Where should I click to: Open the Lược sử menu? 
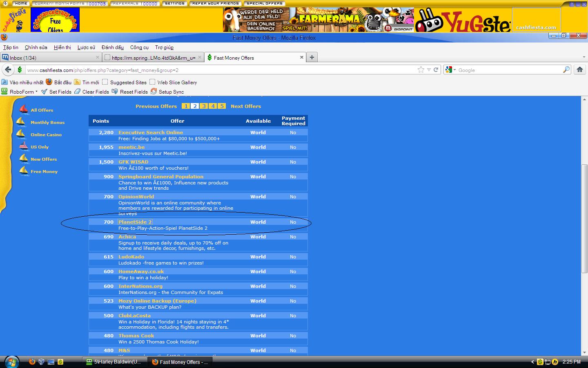pos(86,47)
